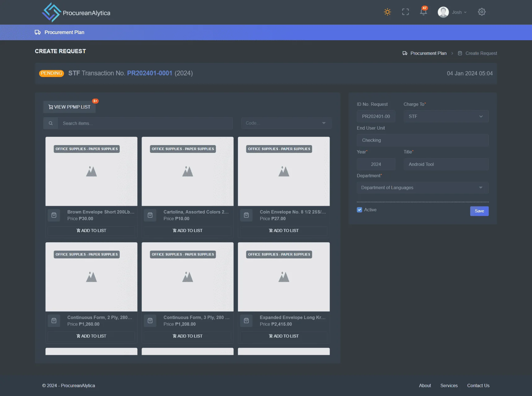
Task: Click the breadcrumb Procurement Plan truck icon
Action: (x=405, y=53)
